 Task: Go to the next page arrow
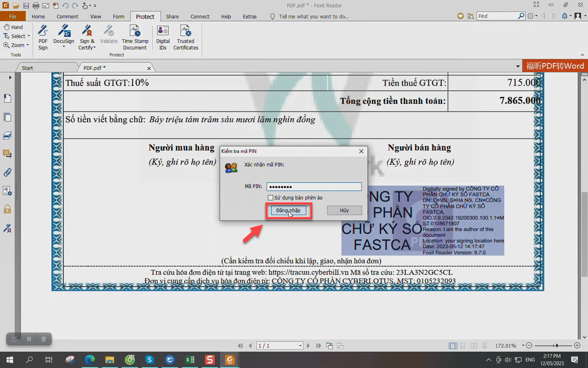click(x=309, y=346)
